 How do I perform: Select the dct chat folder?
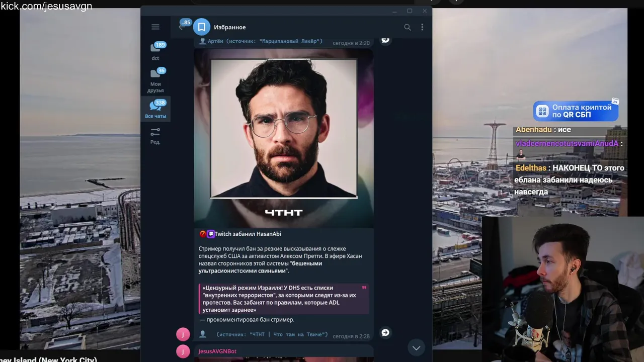pyautogui.click(x=155, y=51)
